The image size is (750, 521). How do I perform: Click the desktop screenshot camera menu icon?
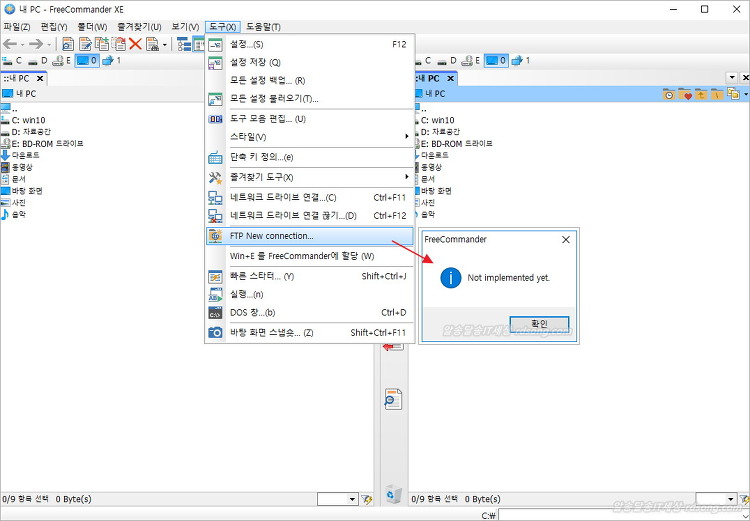[x=215, y=332]
